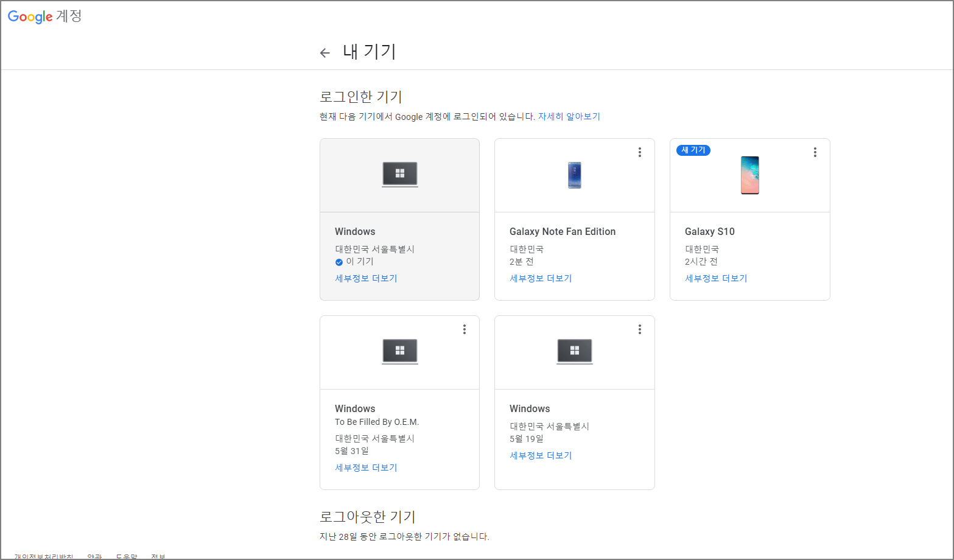Select the Galaxy Note Fan Edition device name
The image size is (954, 560).
click(x=563, y=231)
